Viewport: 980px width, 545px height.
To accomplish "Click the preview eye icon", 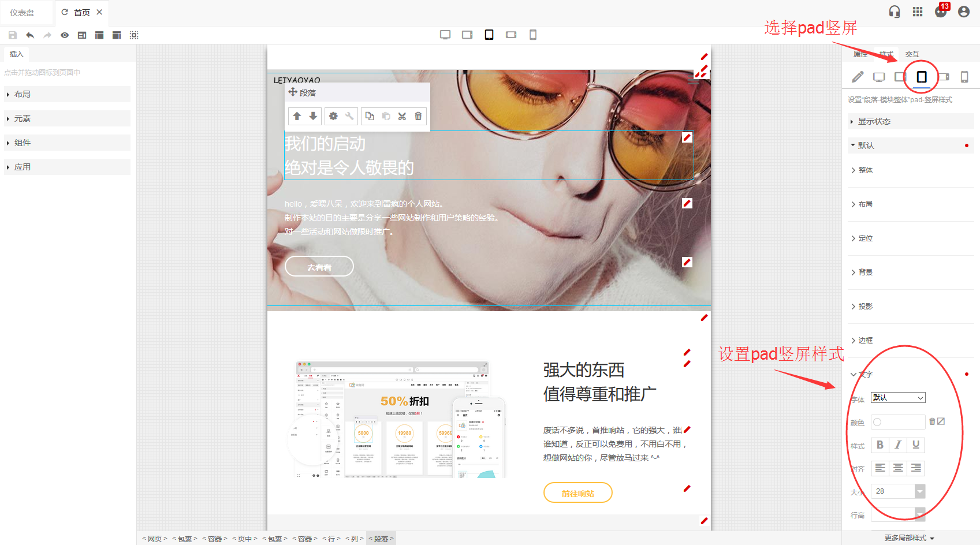I will click(x=65, y=35).
